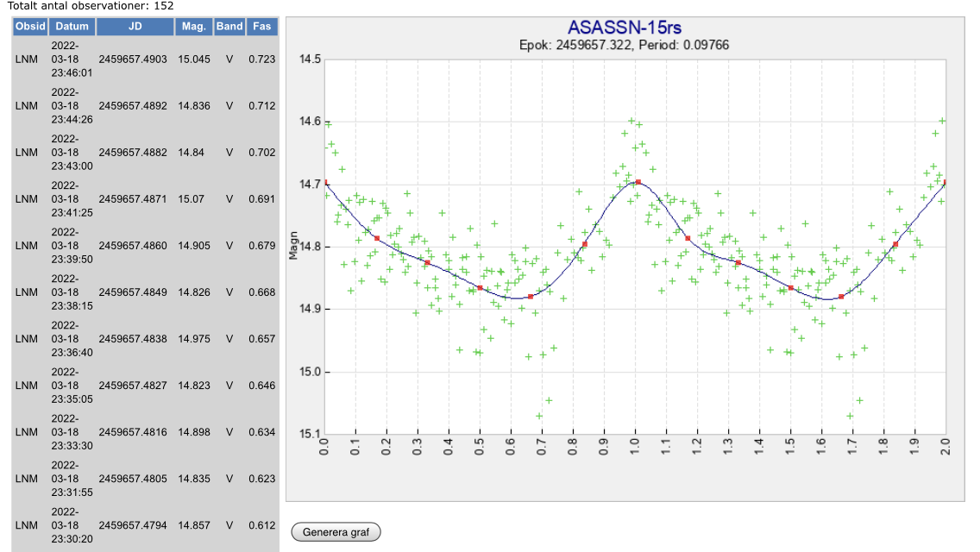The image size is (980, 552).
Task: Select the magnitude 15.07 table cell
Action: coord(193,199)
